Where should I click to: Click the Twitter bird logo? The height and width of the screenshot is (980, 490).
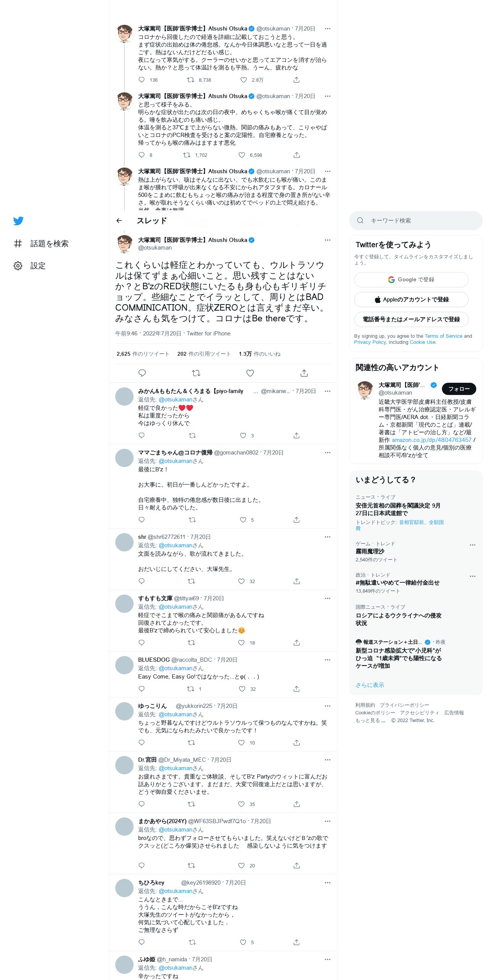[18, 221]
